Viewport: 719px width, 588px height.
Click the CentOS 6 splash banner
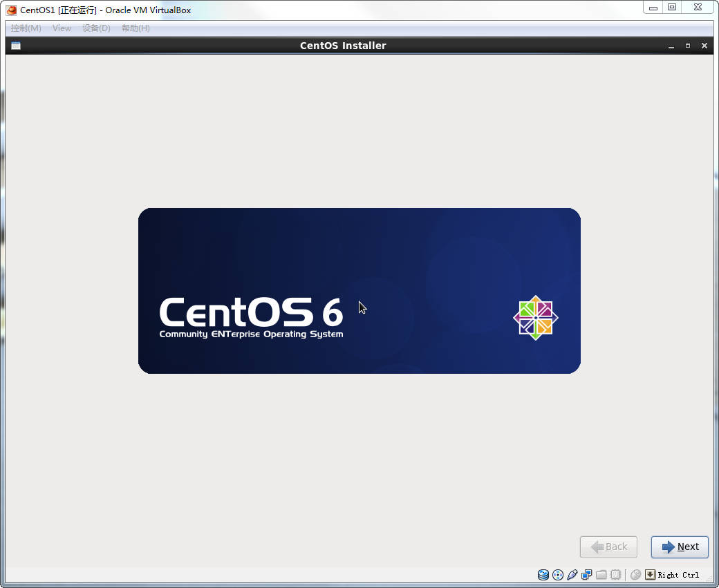point(359,291)
